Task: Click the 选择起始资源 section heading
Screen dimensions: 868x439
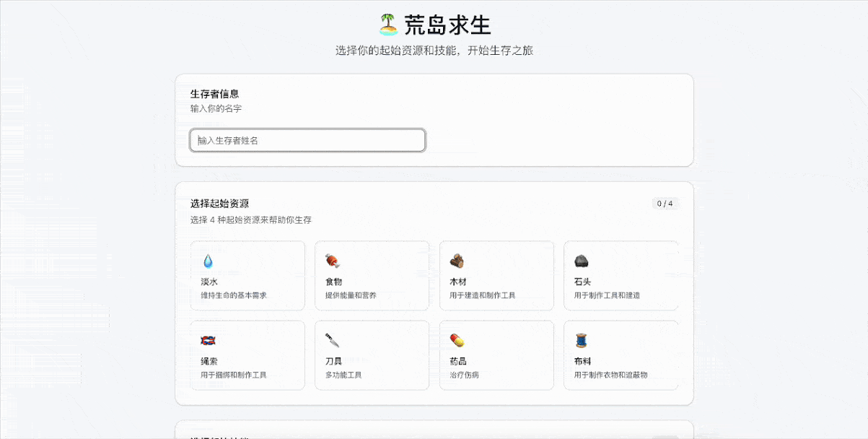Action: pyautogui.click(x=220, y=204)
